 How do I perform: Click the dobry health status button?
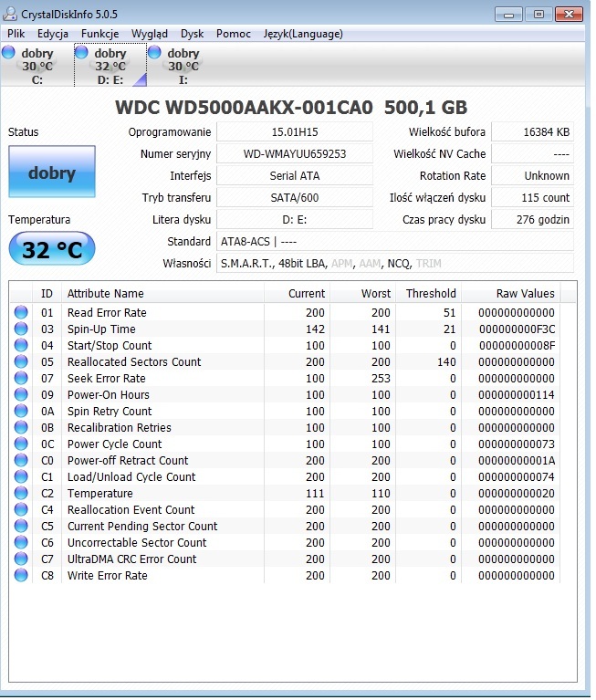(52, 172)
